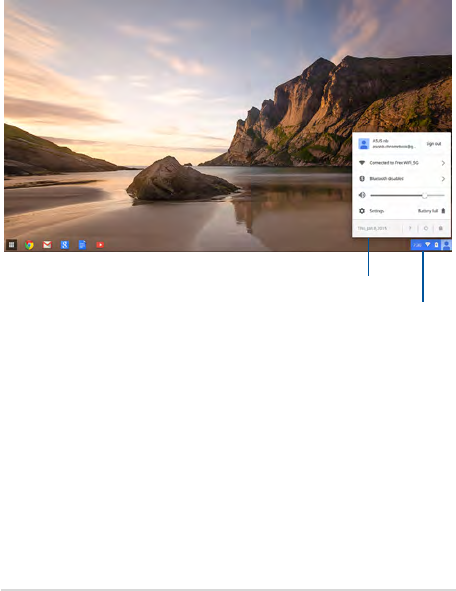
Task: Lock the screen with the padlock icon
Action: click(x=441, y=228)
